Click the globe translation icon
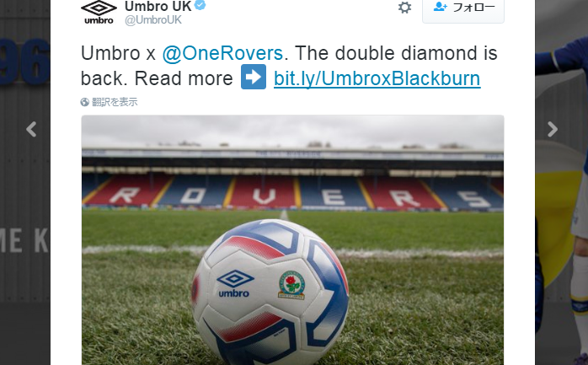Viewport: 588px width, 365px height. coord(85,102)
